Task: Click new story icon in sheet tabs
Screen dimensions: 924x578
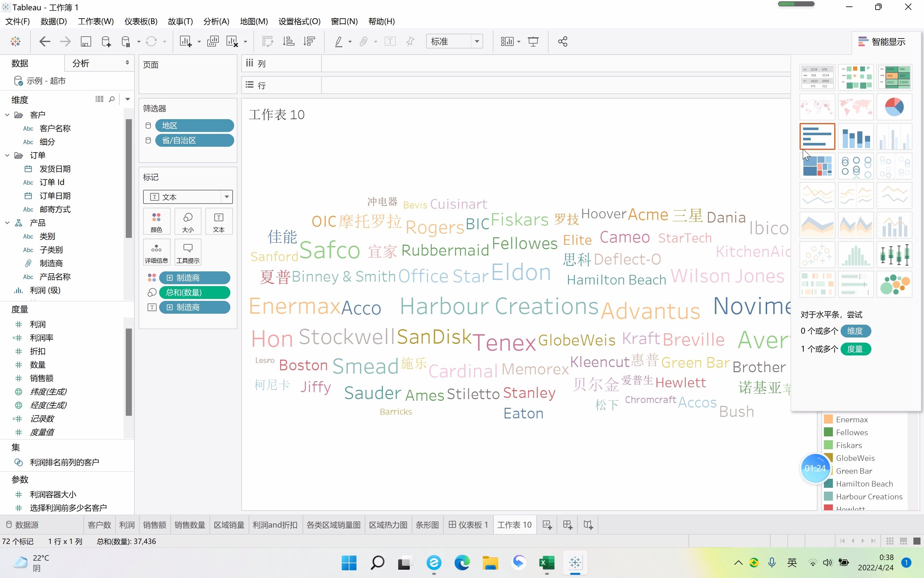Action: [588, 525]
